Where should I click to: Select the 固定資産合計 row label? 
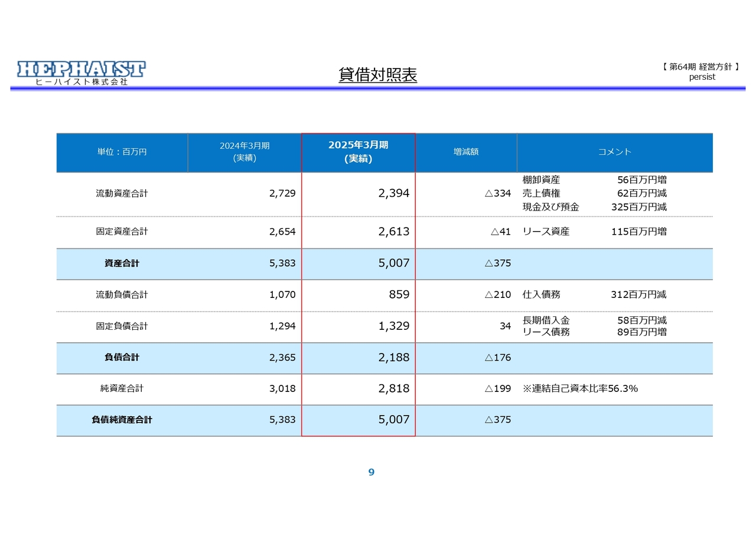click(x=122, y=232)
